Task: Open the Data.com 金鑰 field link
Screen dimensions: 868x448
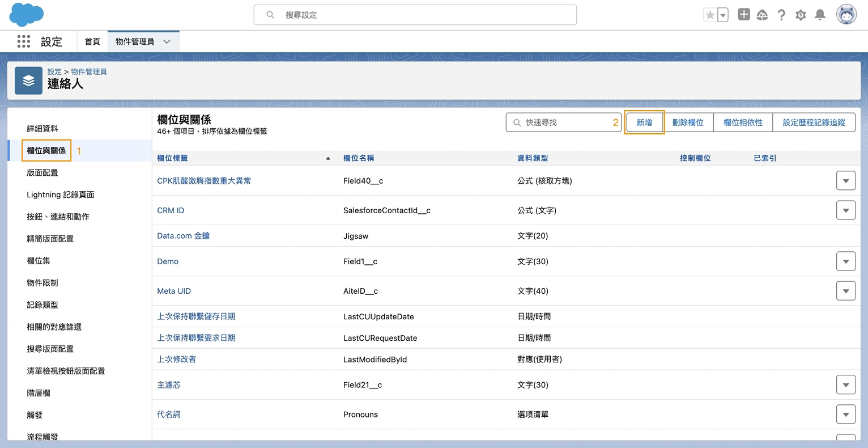Action: click(x=183, y=235)
